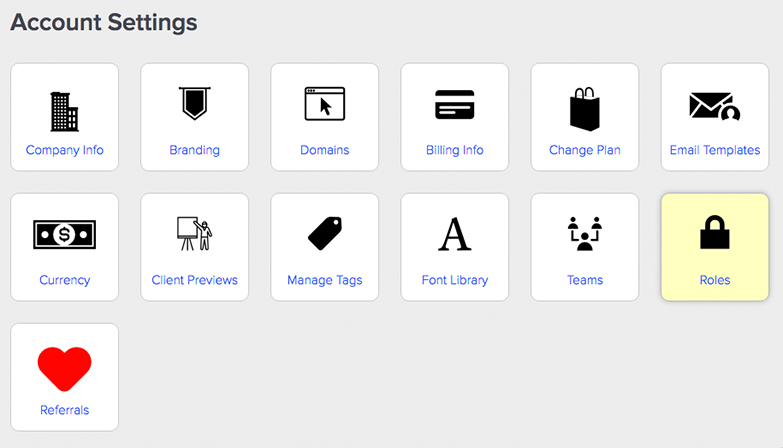The width and height of the screenshot is (783, 448).
Task: Follow the Billing Info link label
Action: [454, 150]
